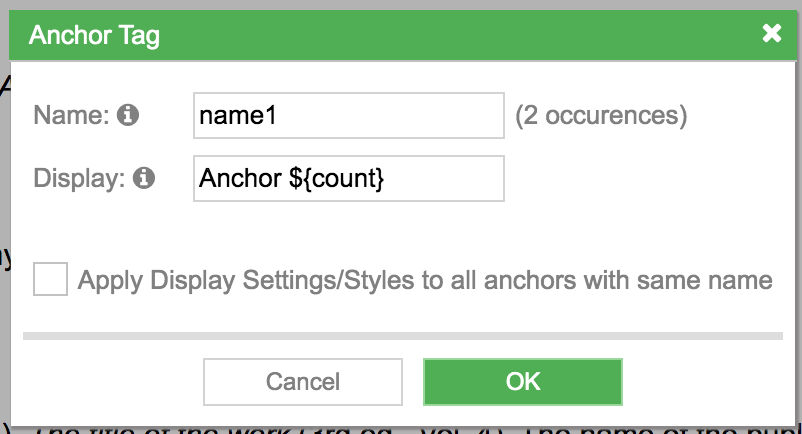Click the '(2 occurences)' text
The width and height of the screenshot is (802, 434).
click(601, 116)
